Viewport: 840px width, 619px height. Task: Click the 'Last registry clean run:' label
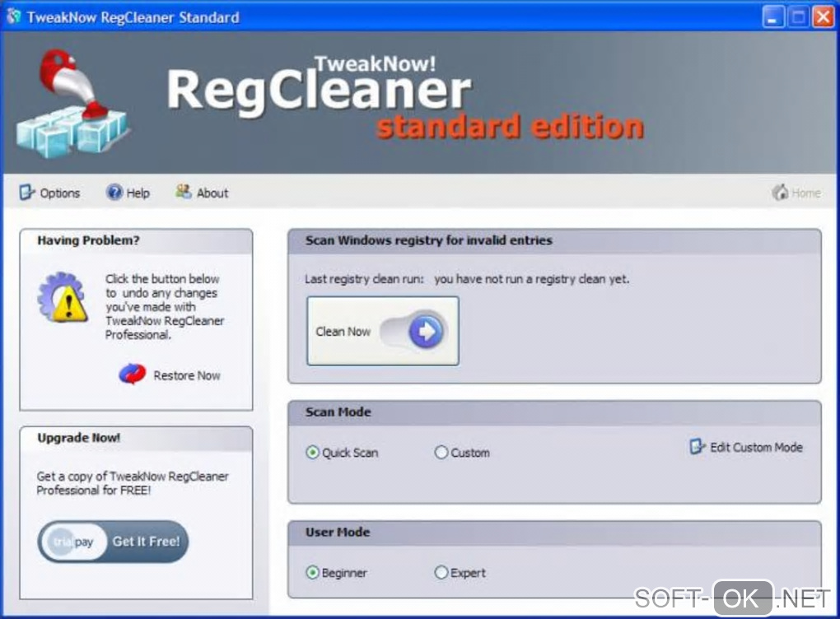click(364, 279)
